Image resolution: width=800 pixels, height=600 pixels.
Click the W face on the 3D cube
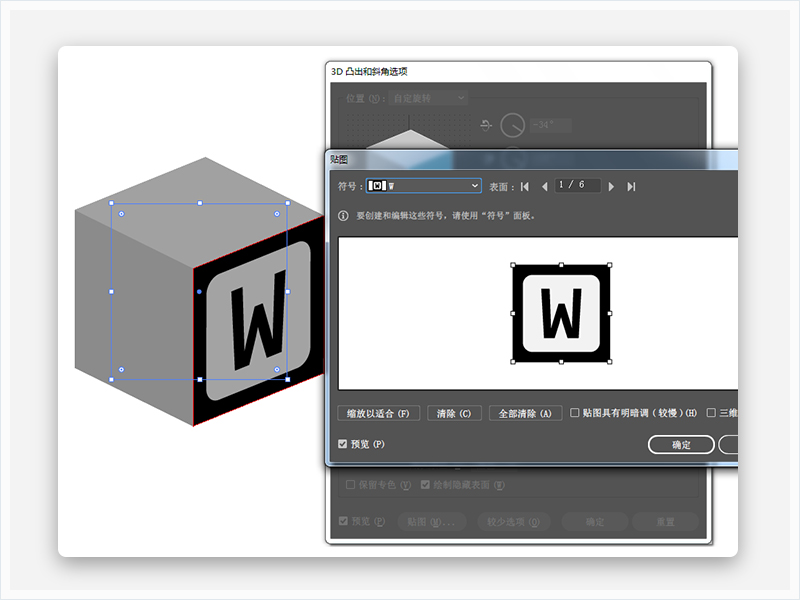257,320
